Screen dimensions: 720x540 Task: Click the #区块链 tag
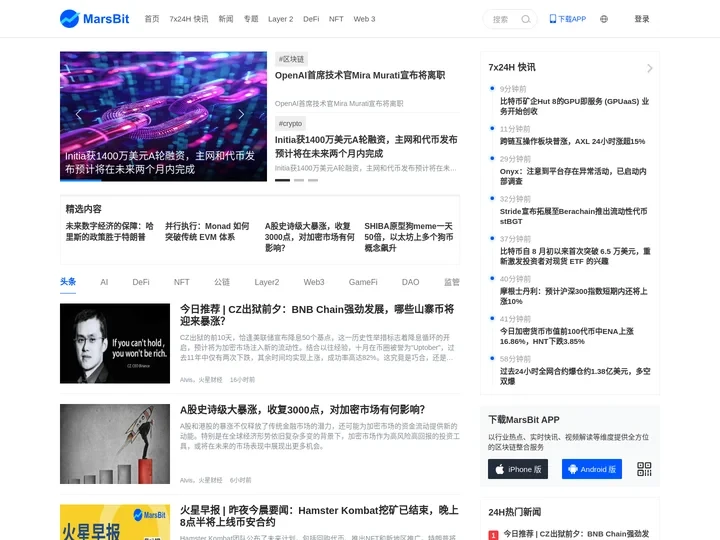tap(291, 59)
